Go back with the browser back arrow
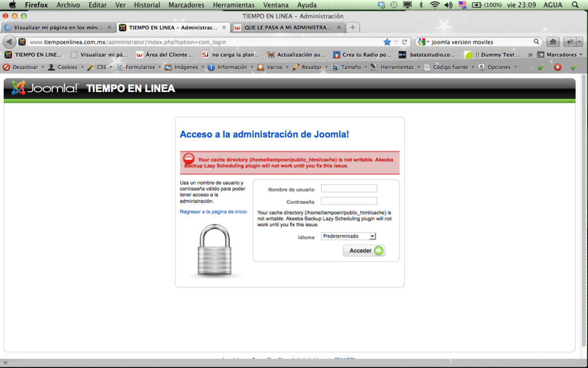Viewport: 588px width, 368px height. (10, 42)
